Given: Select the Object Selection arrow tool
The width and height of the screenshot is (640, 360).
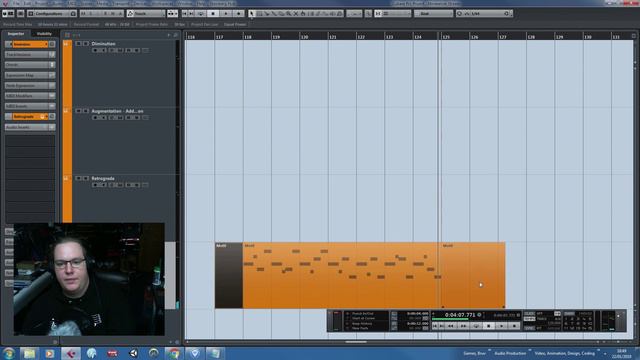Looking at the screenshot, I should 251,13.
